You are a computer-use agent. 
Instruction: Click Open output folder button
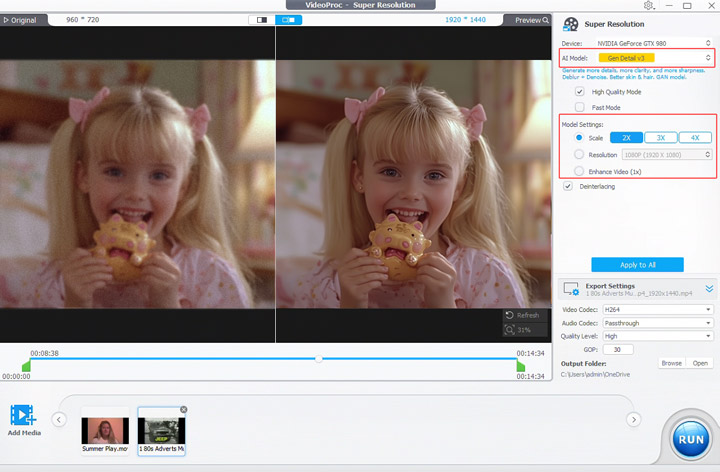pyautogui.click(x=700, y=363)
